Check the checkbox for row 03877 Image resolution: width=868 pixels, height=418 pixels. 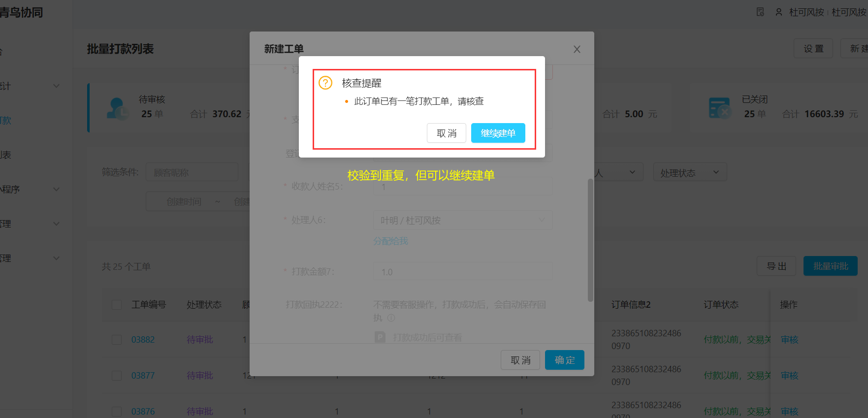tap(117, 375)
